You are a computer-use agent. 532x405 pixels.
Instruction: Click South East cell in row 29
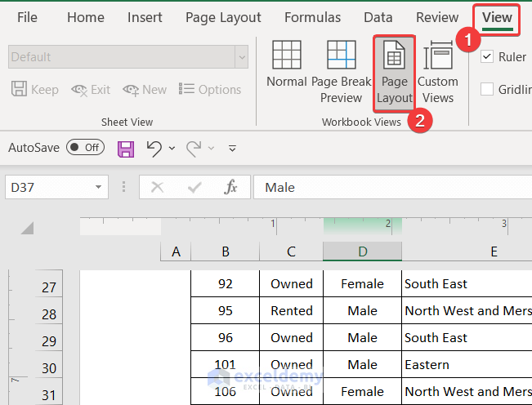pos(467,337)
